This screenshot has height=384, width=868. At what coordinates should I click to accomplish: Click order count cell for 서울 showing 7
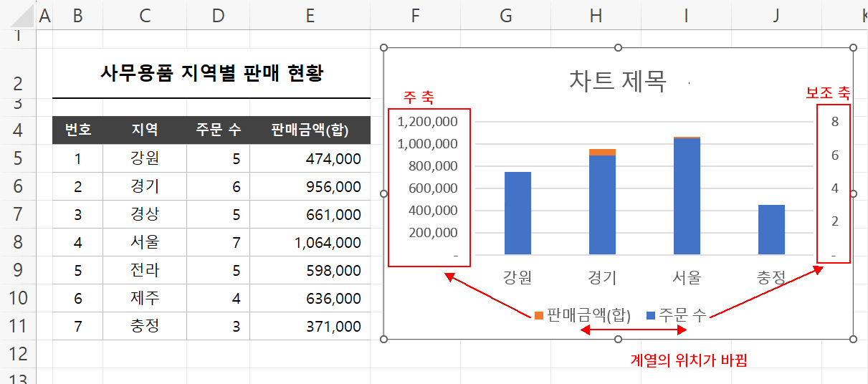point(218,242)
